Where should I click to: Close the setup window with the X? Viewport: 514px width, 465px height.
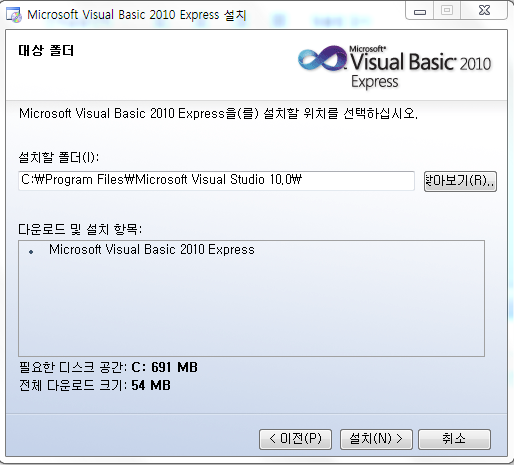[484, 11]
